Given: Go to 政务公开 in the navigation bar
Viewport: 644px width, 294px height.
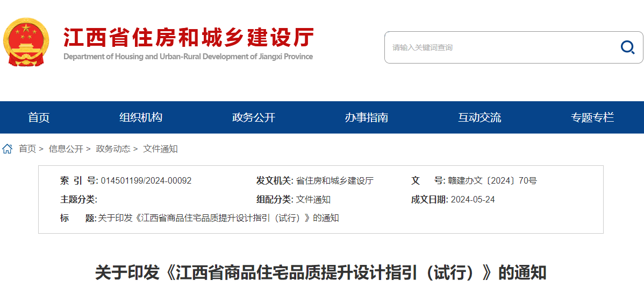Looking at the screenshot, I should 254,117.
